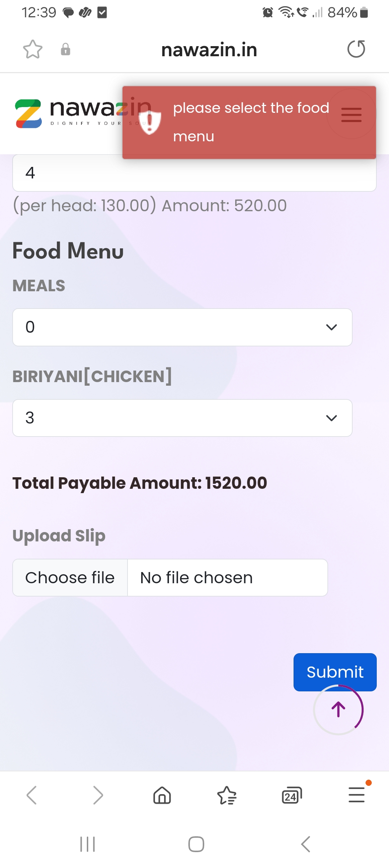Viewport: 389px width, 868px height.
Task: Open the MEALS quantity dropdown
Action: click(182, 327)
